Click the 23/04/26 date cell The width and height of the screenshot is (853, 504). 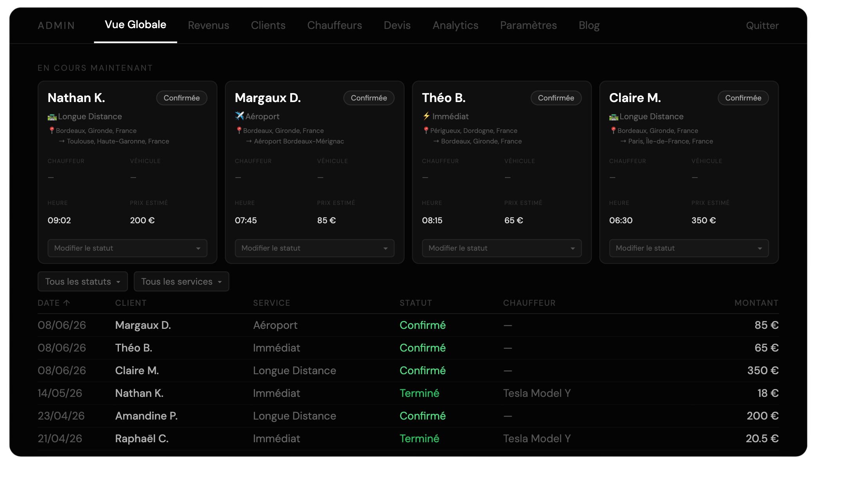(61, 416)
